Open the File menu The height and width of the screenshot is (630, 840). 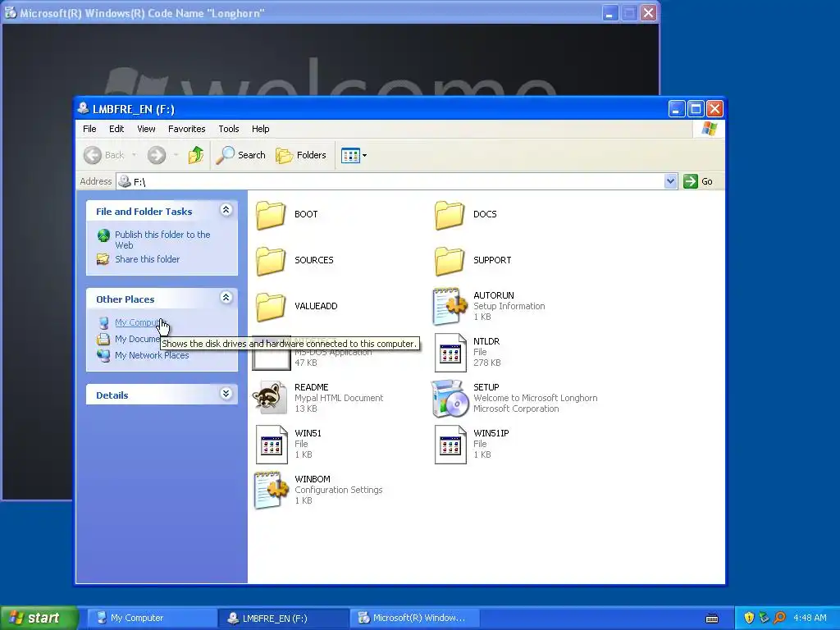[x=89, y=129]
